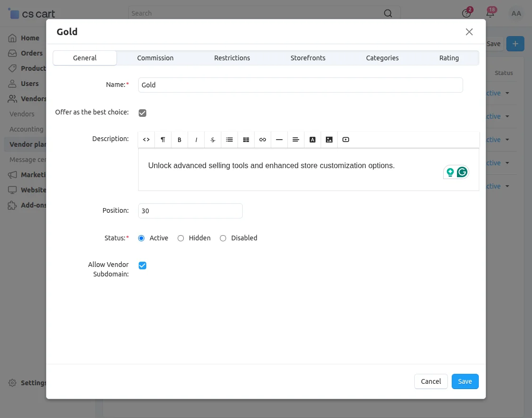
Task: Open the paragraph format dropdown in editor
Action: [162, 139]
